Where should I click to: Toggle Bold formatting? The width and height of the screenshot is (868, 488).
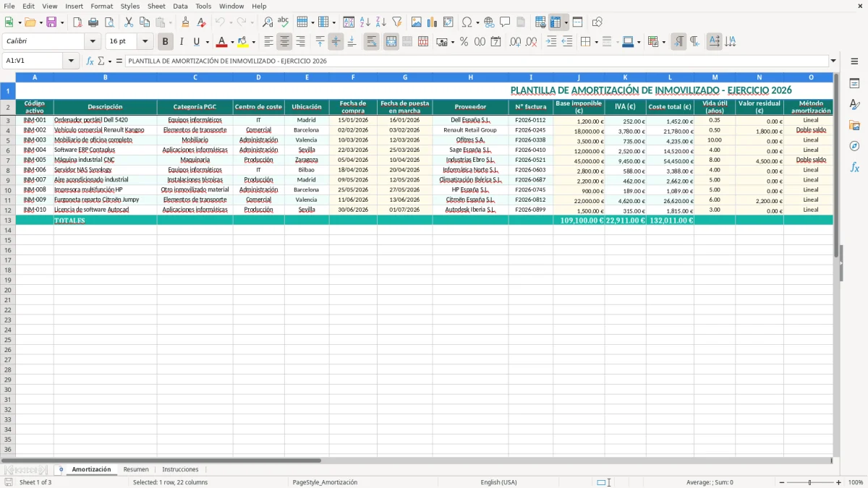pos(166,42)
